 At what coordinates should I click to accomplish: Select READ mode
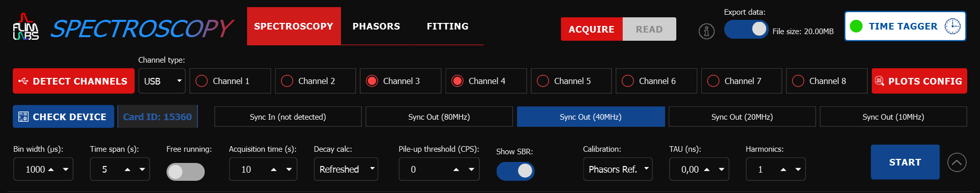click(x=649, y=29)
